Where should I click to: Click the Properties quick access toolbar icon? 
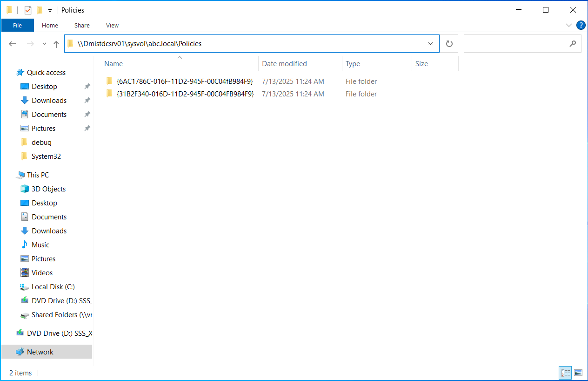pyautogui.click(x=28, y=10)
